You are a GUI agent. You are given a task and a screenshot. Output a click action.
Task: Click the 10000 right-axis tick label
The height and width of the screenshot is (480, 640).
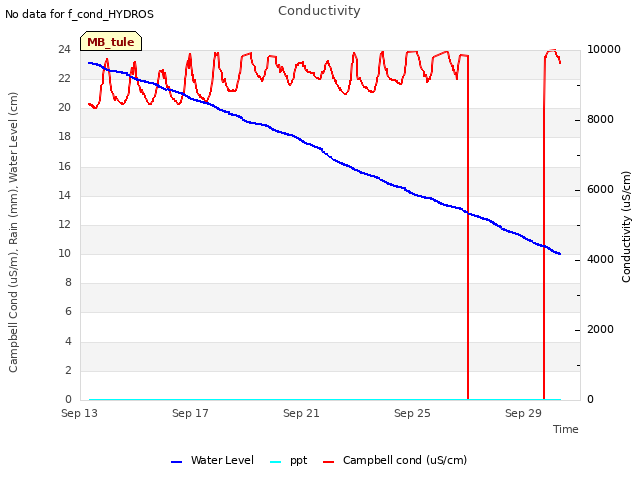click(604, 49)
